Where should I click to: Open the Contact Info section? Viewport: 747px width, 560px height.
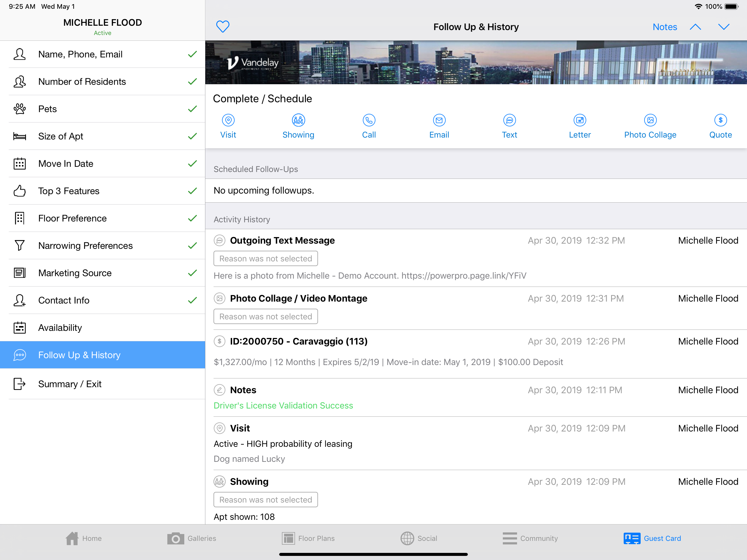(x=103, y=300)
